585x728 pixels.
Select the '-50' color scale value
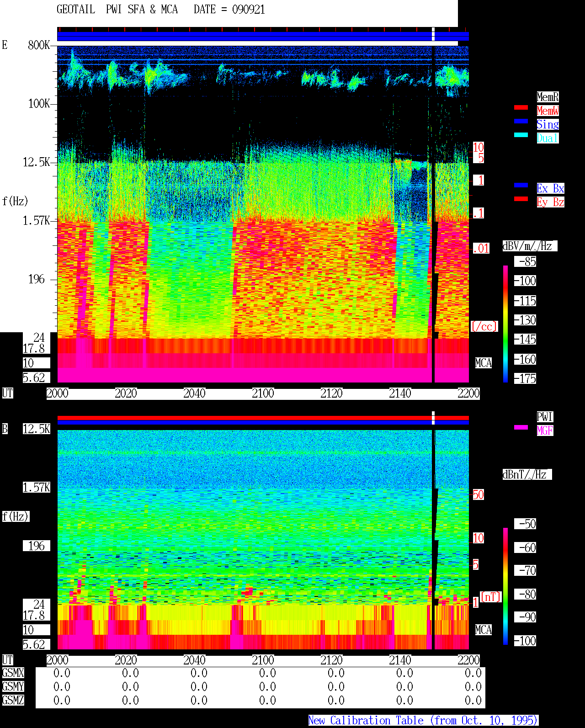(x=526, y=524)
